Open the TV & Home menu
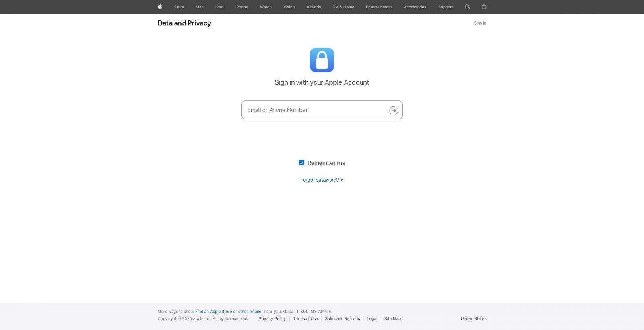The height and width of the screenshot is (330, 644). coord(344,7)
